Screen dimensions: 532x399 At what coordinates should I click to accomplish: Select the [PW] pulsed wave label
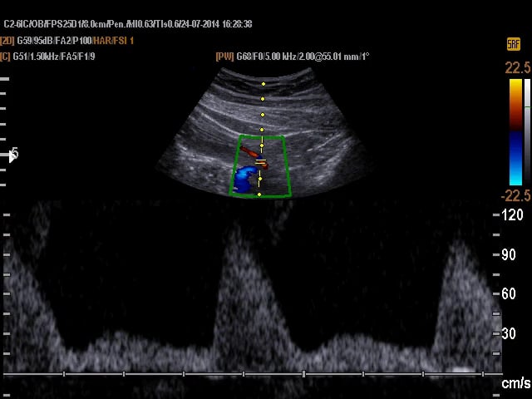click(224, 57)
